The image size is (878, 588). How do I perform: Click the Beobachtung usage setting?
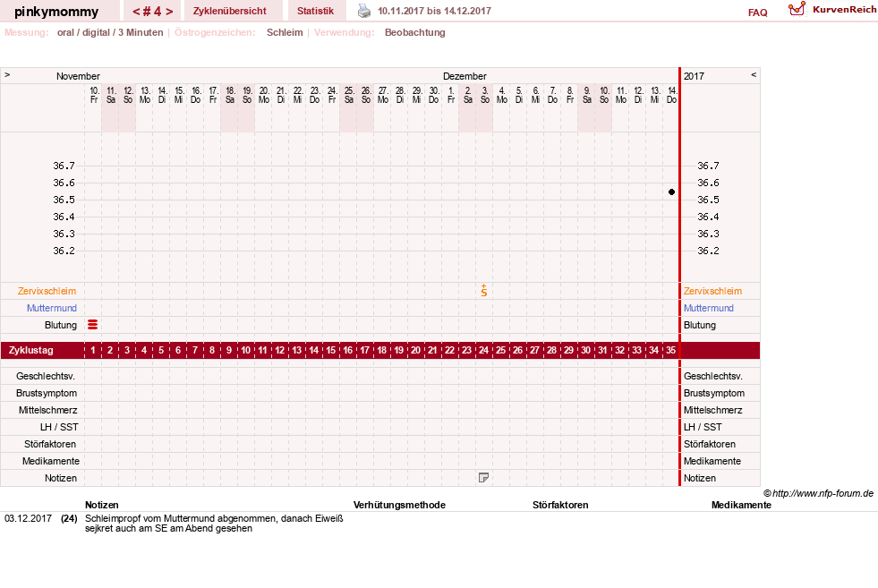click(x=415, y=32)
